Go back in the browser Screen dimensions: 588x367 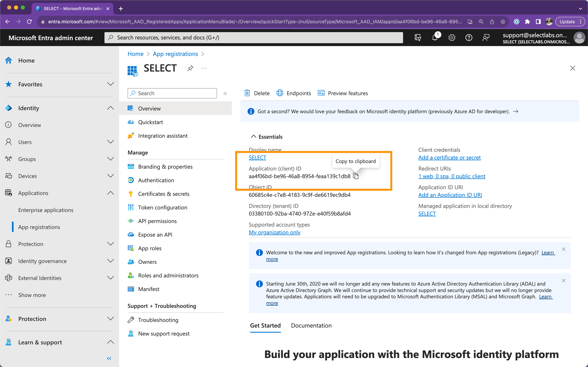[x=7, y=22]
